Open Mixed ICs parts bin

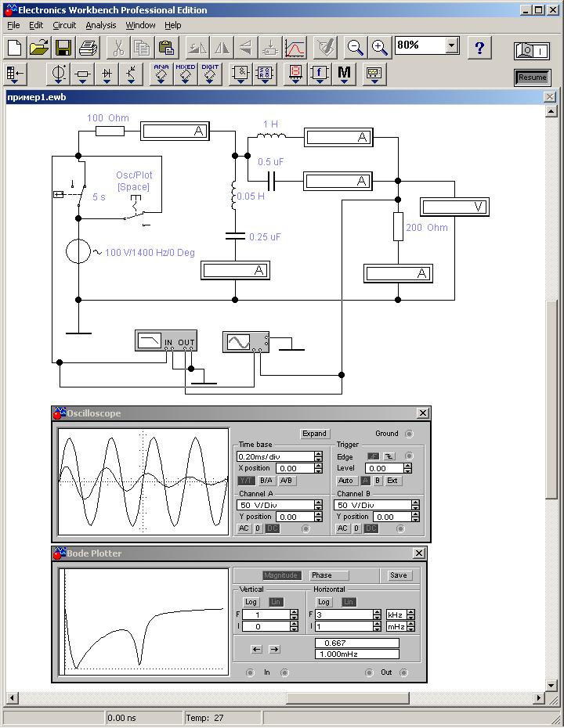point(186,74)
